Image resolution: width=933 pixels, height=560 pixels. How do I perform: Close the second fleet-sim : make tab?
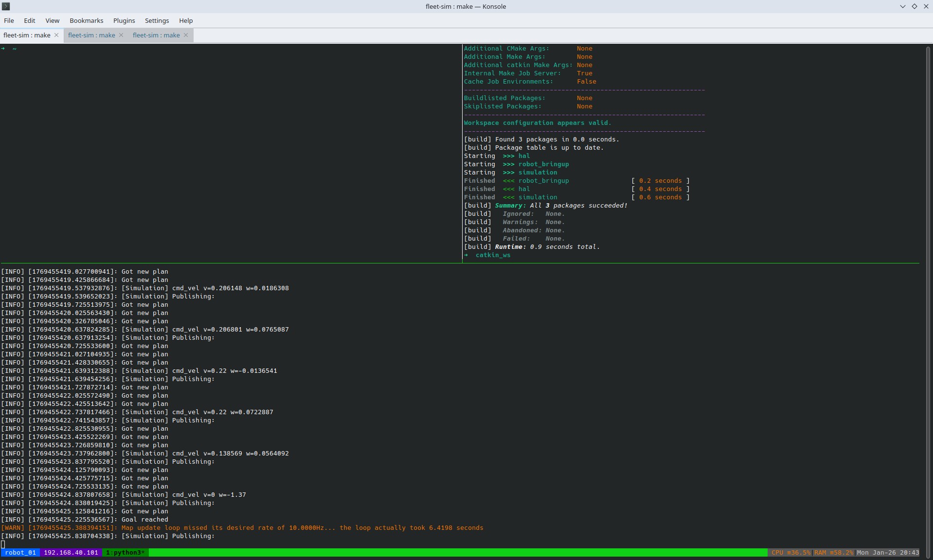pyautogui.click(x=121, y=35)
